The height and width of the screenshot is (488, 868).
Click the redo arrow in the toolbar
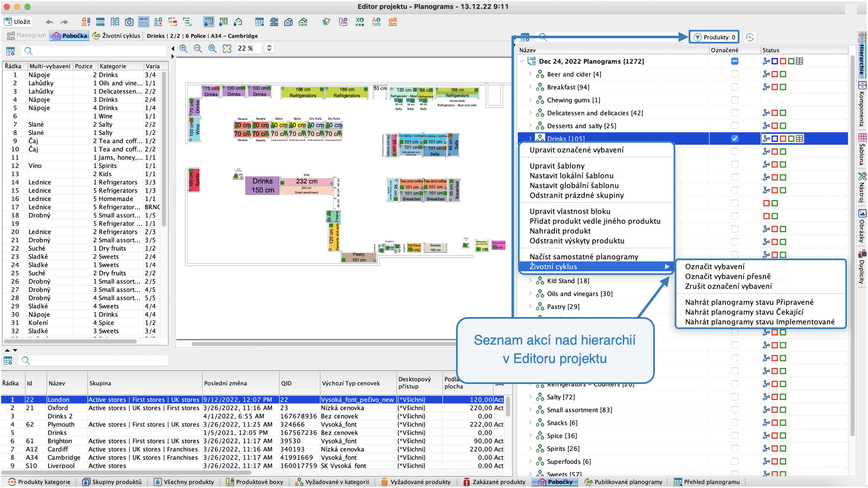(64, 22)
